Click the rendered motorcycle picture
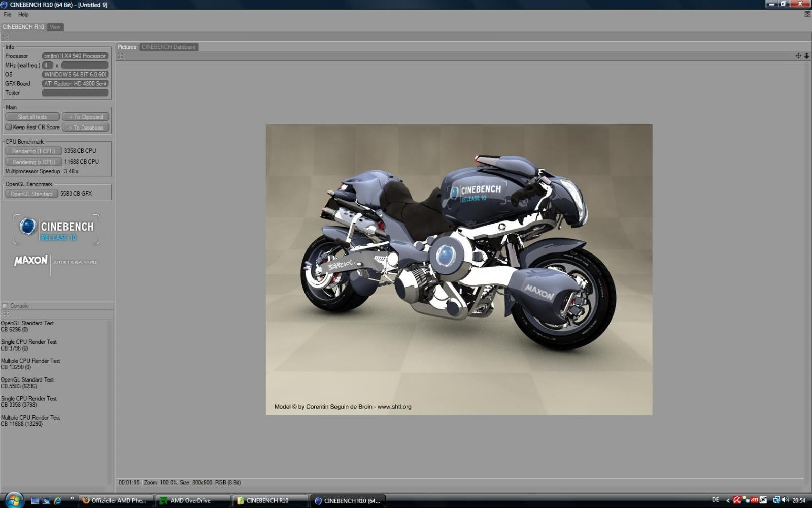 459,269
